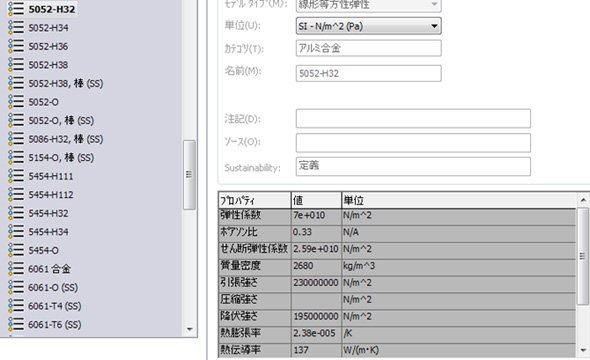Image resolution: width=590 pixels, height=360 pixels.
Task: Click the 降伏強さ value 195000000
Action: 316,317
